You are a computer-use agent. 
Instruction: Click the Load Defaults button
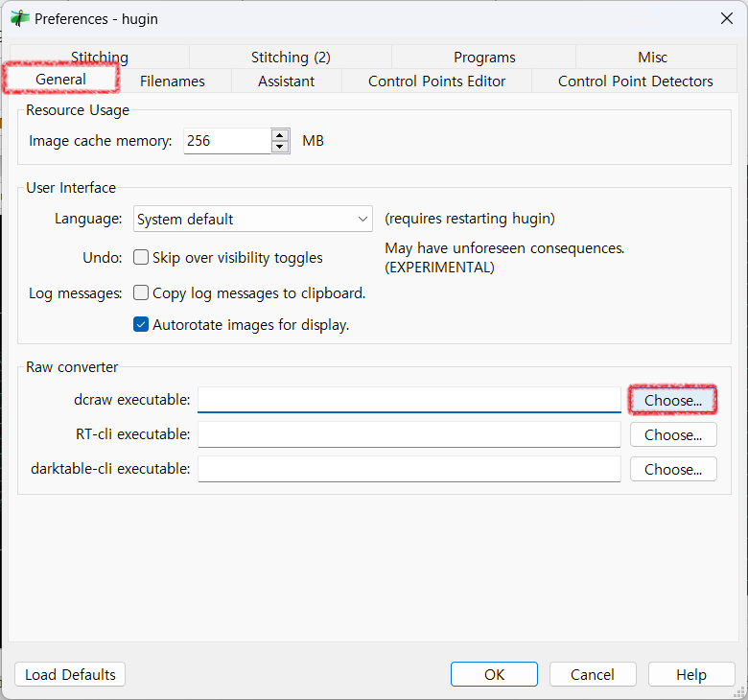70,674
